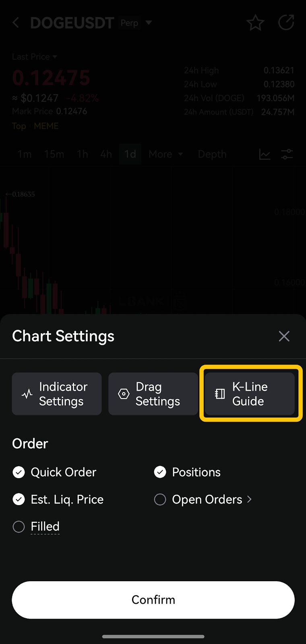Image resolution: width=306 pixels, height=644 pixels.
Task: Open Indicator Settings
Action: tap(57, 394)
